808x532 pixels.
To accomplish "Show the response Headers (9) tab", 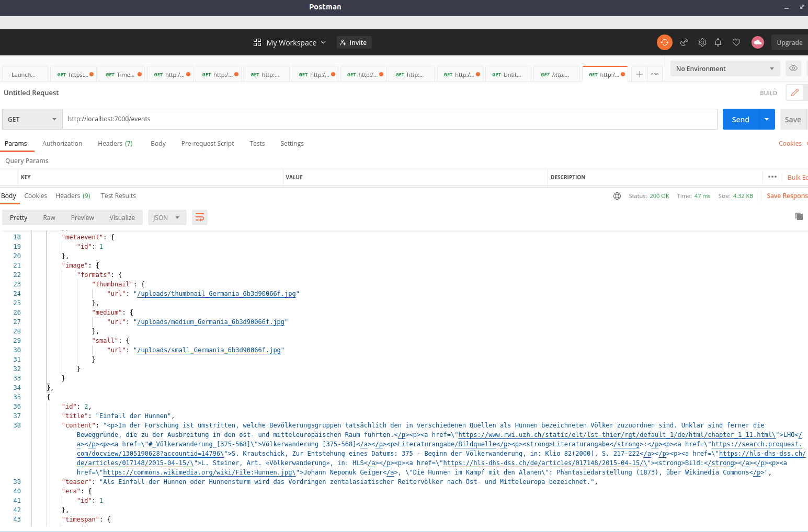I will point(73,195).
